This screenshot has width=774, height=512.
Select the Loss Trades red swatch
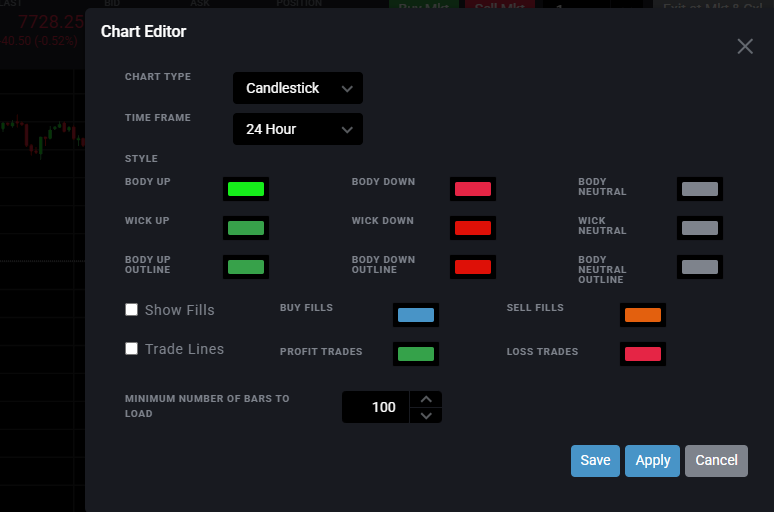click(x=643, y=354)
